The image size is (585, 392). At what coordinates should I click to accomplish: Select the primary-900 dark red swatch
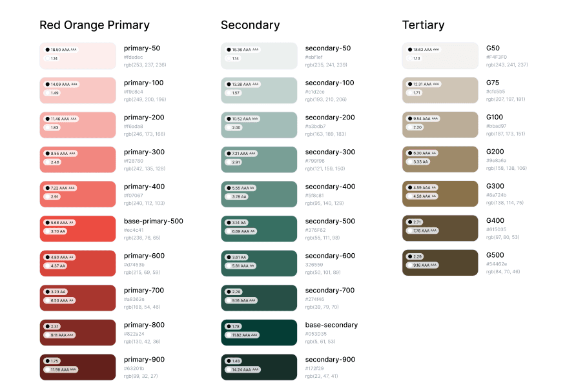tap(77, 367)
